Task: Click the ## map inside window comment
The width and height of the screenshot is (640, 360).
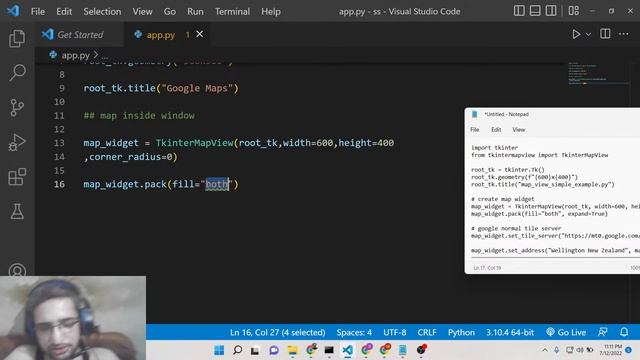Action: pos(139,116)
